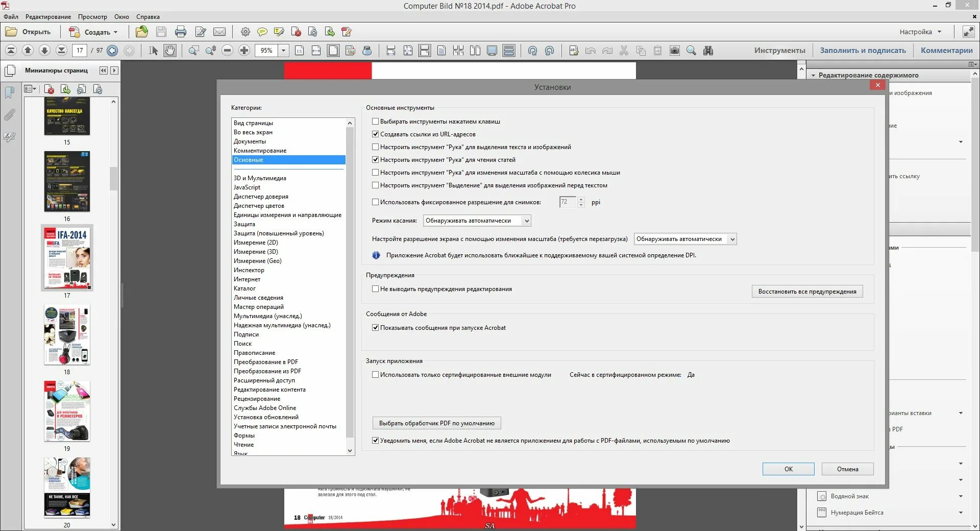Click the highlight text tool icon

pyautogui.click(x=279, y=32)
